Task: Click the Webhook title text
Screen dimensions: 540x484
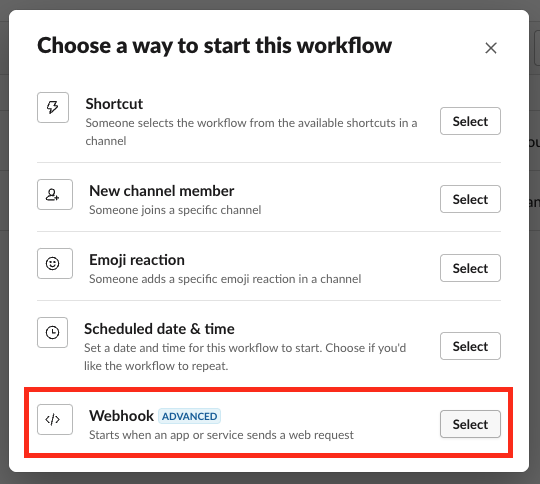Action: coord(121,416)
